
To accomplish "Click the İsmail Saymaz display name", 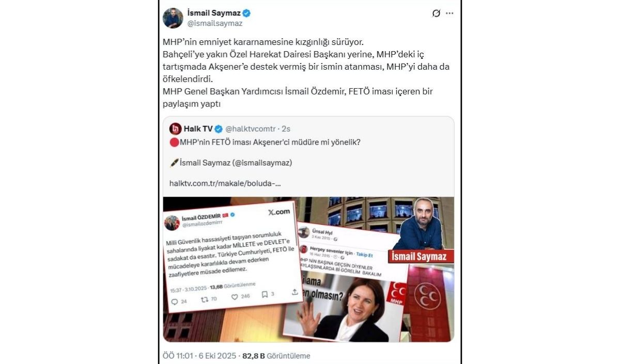I will click(214, 13).
